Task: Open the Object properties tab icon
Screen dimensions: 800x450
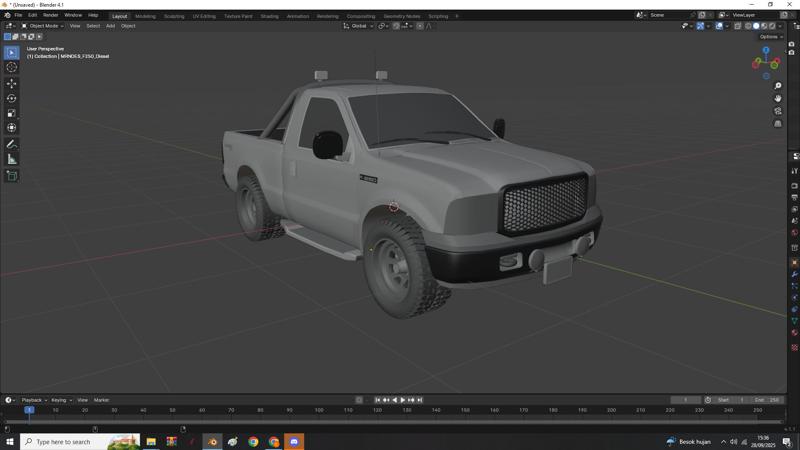Action: click(794, 262)
